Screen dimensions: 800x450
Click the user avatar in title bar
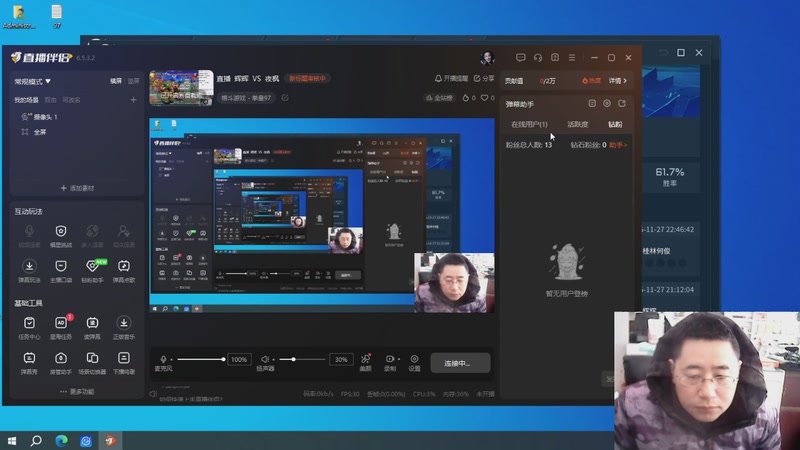487,58
